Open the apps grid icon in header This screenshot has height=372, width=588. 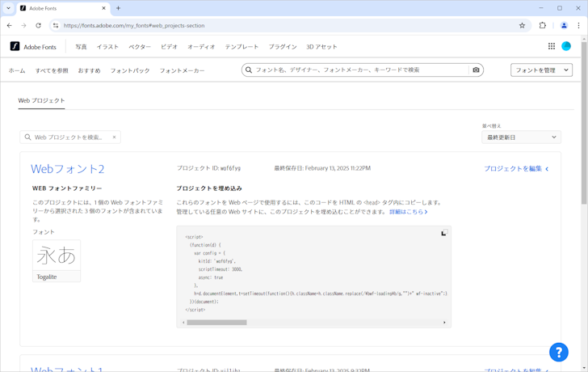(551, 46)
